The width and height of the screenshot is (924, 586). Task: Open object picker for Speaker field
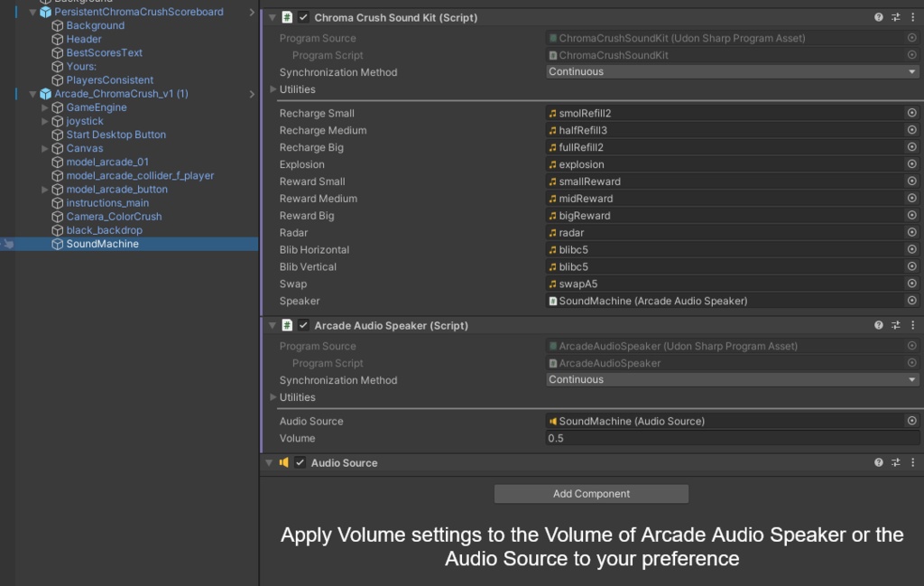(x=911, y=302)
